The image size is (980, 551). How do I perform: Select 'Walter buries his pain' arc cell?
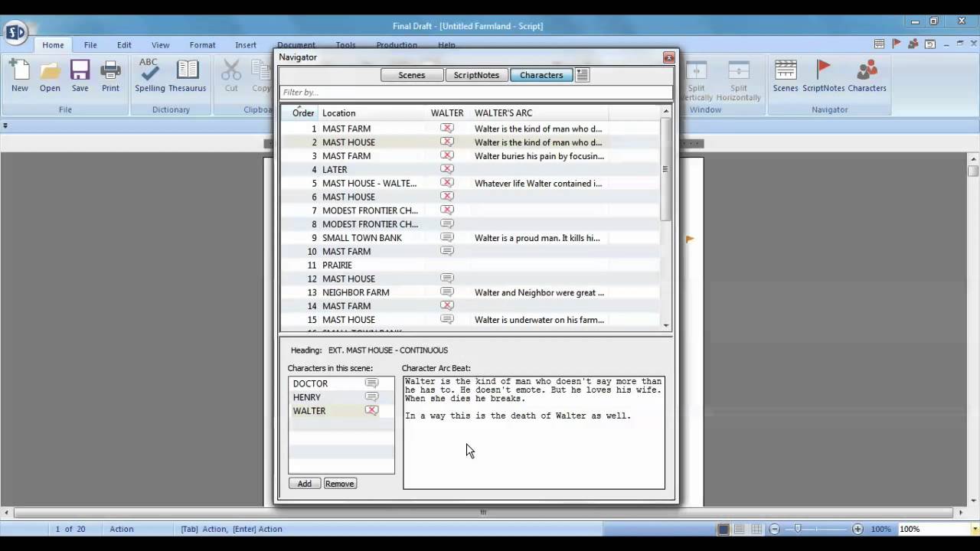pyautogui.click(x=539, y=156)
